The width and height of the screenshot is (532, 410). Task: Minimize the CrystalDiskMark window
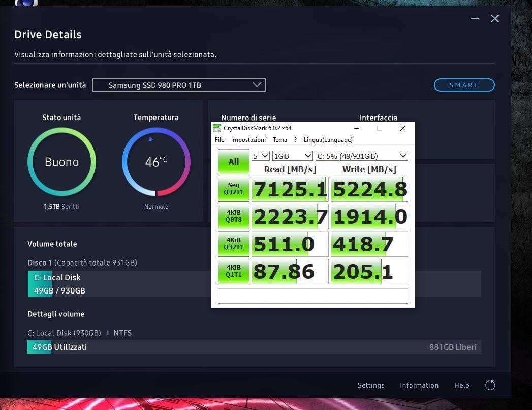point(357,128)
